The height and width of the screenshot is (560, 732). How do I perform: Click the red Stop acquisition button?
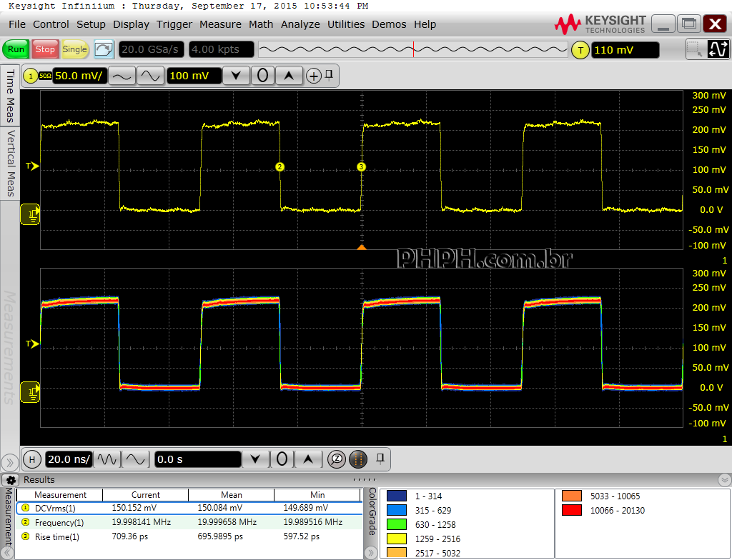pyautogui.click(x=45, y=49)
